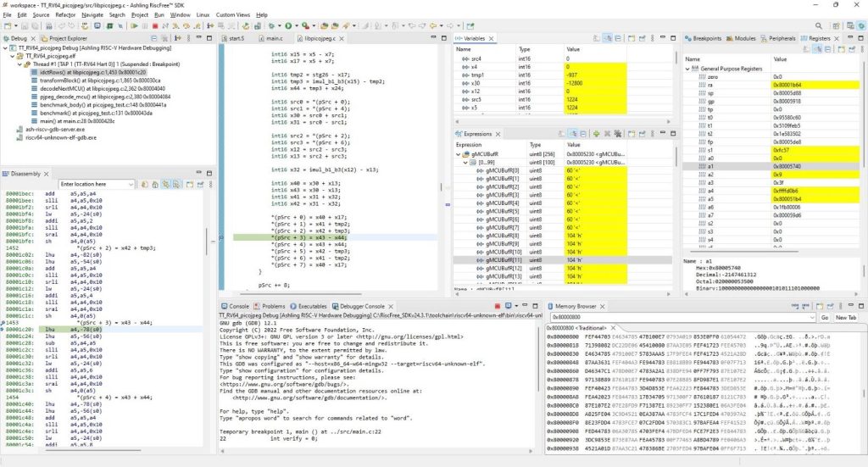This screenshot has width=868, height=467.
Task: Click the Open Perspective icon at the top right
Action: click(x=836, y=25)
